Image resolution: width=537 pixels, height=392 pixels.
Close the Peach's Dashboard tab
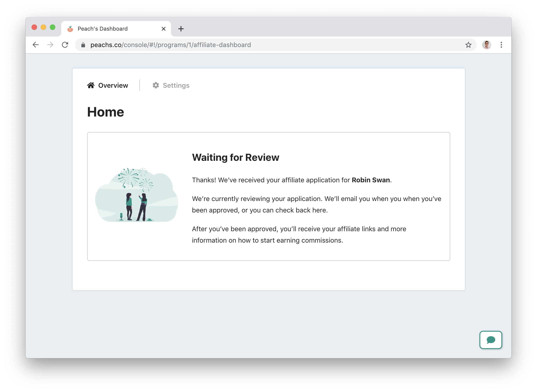tap(163, 29)
